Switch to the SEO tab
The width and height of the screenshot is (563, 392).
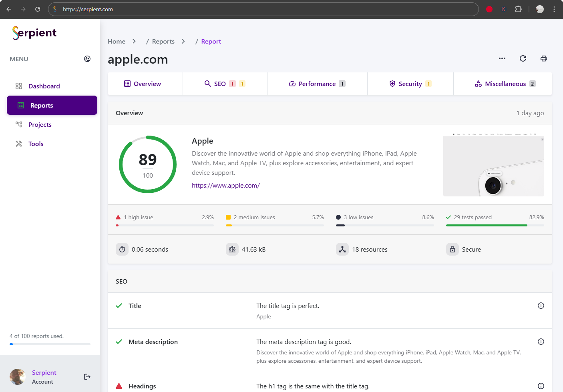pyautogui.click(x=225, y=84)
